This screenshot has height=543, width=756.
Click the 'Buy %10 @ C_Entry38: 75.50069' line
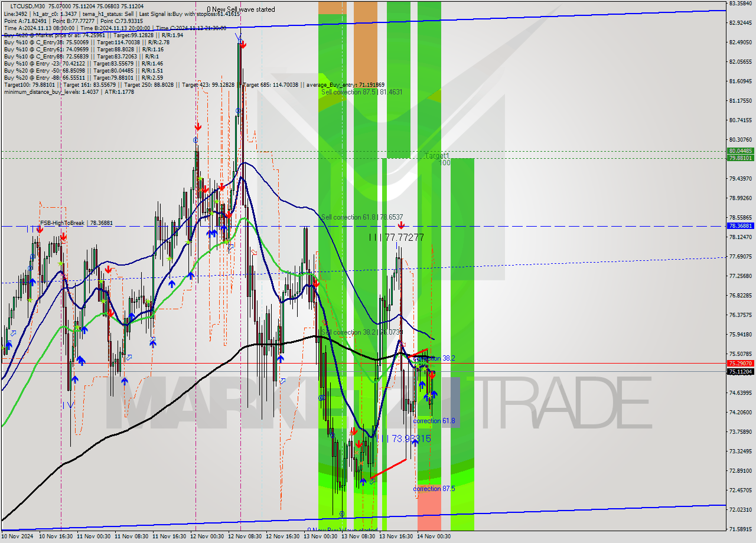(87, 42)
